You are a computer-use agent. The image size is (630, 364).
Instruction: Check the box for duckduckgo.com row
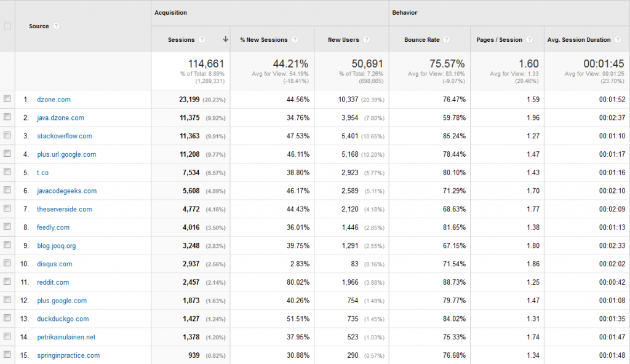7,318
